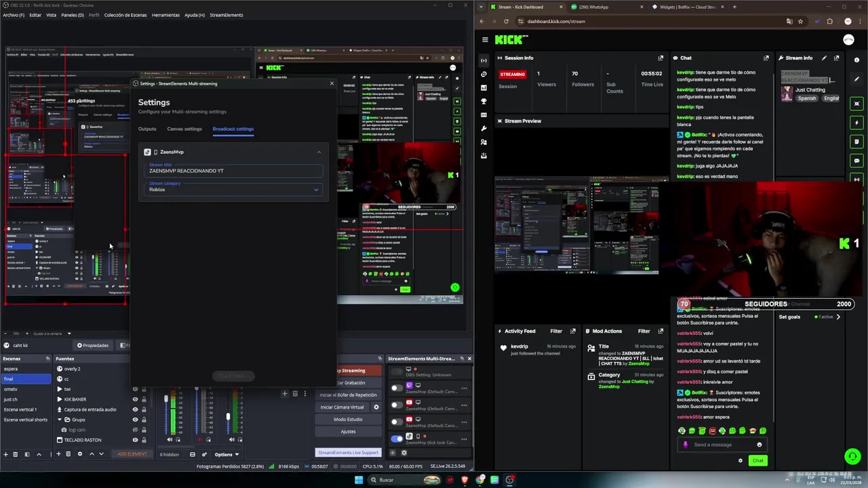Open chat settings gear next to Chat button
Image resolution: width=868 pixels, height=488 pixels.
click(x=741, y=461)
